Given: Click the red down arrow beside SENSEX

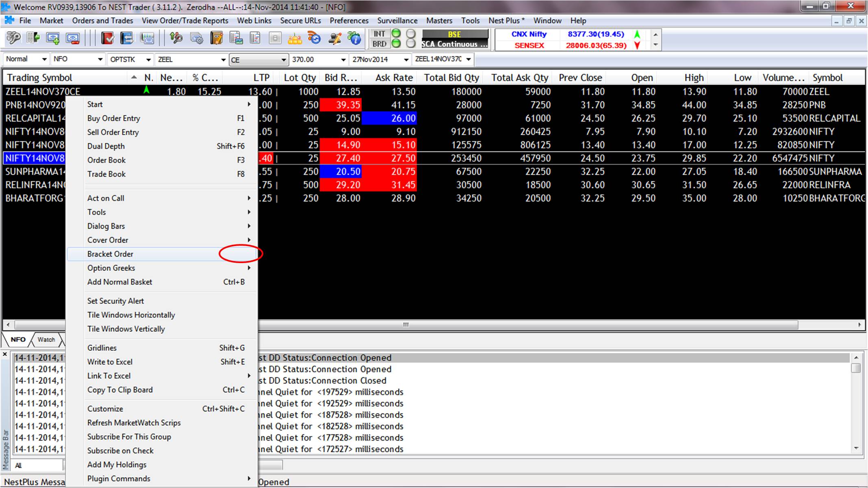Looking at the screenshot, I should [637, 45].
